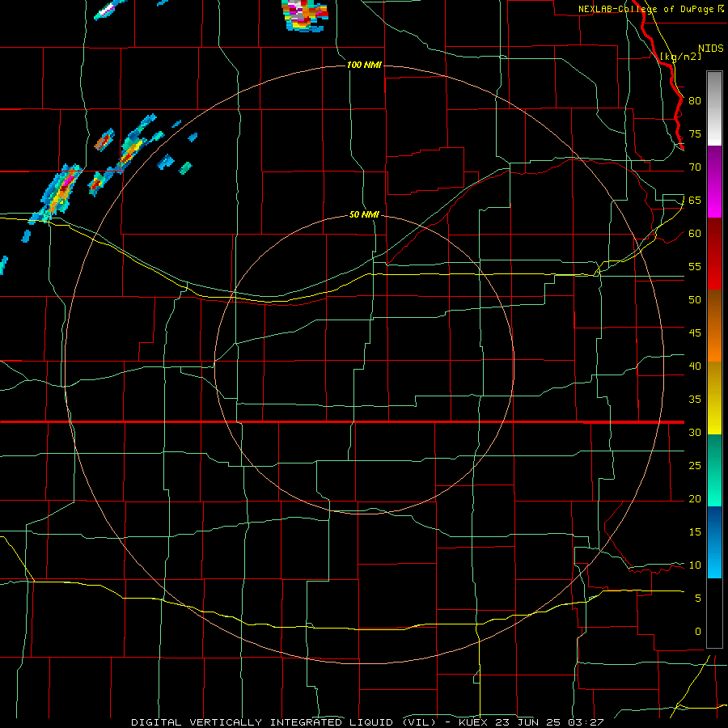Click the green segment of the color scale

point(714,470)
